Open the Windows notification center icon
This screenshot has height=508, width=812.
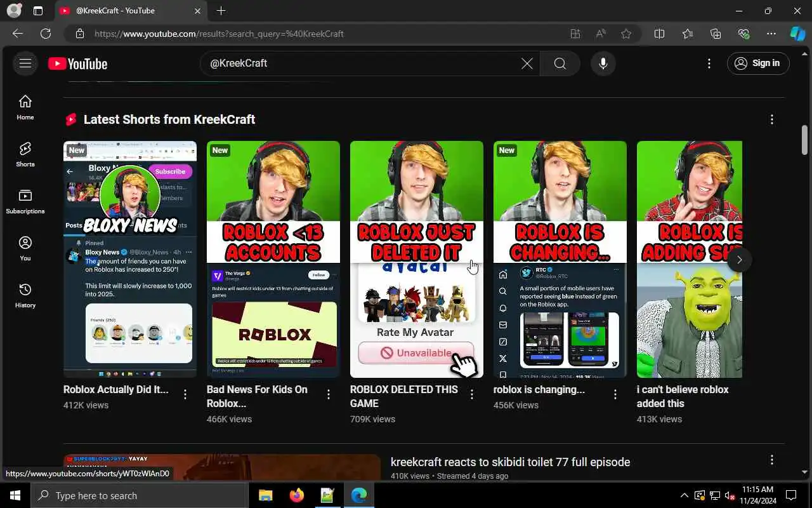pos(791,495)
